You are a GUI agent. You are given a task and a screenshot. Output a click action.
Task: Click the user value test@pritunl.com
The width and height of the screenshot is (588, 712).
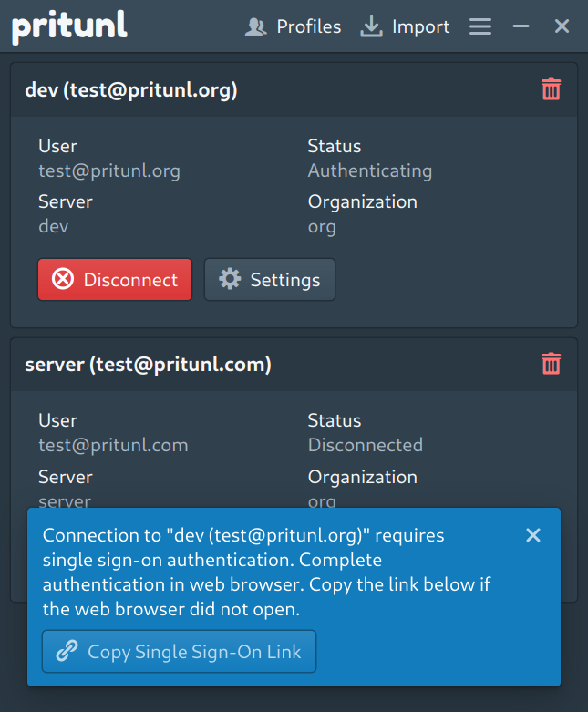113,446
